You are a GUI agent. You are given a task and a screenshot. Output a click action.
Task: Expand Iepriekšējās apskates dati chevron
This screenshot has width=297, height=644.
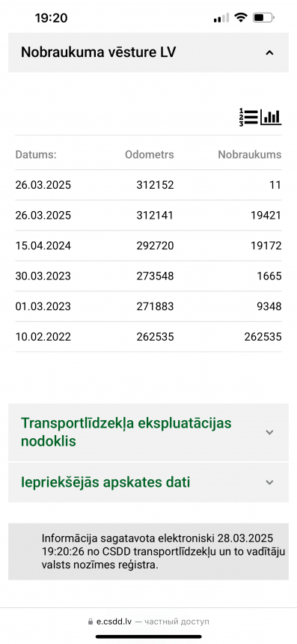point(269,482)
